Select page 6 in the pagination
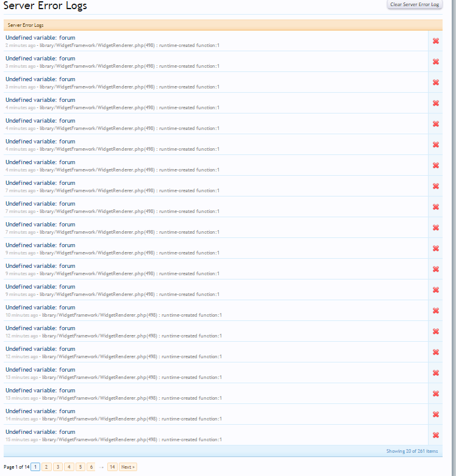Viewport: 456px width, 476px height. [91, 467]
